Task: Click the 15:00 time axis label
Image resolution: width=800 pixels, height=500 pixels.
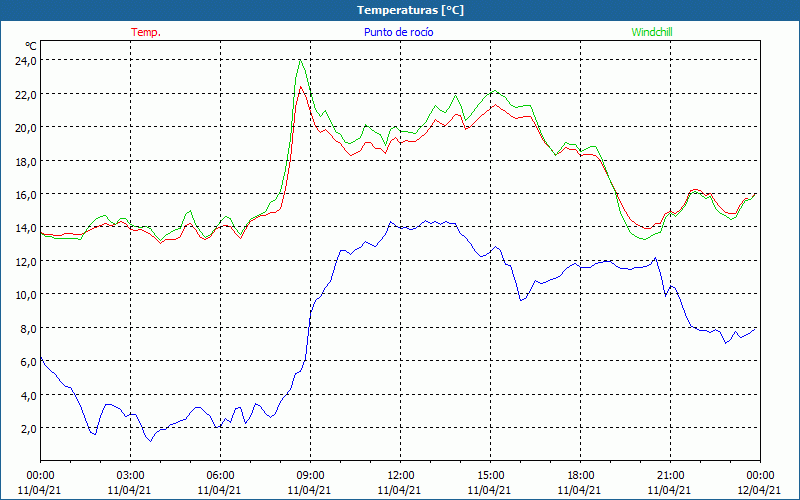Action: [x=490, y=476]
